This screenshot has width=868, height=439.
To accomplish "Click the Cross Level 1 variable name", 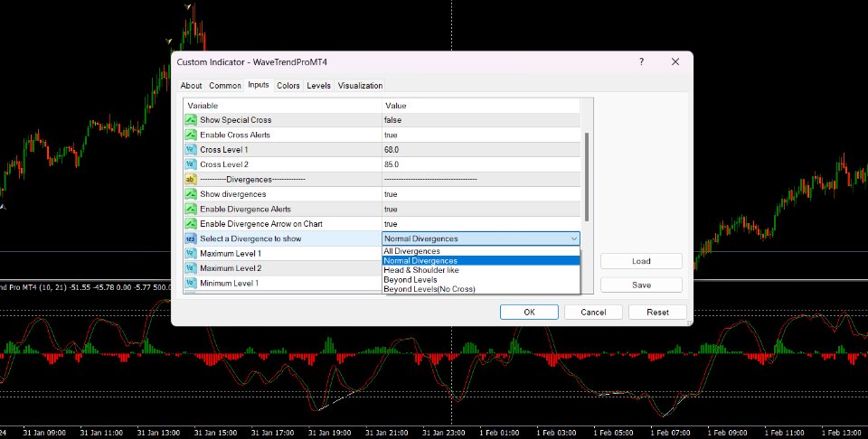I will tap(224, 150).
